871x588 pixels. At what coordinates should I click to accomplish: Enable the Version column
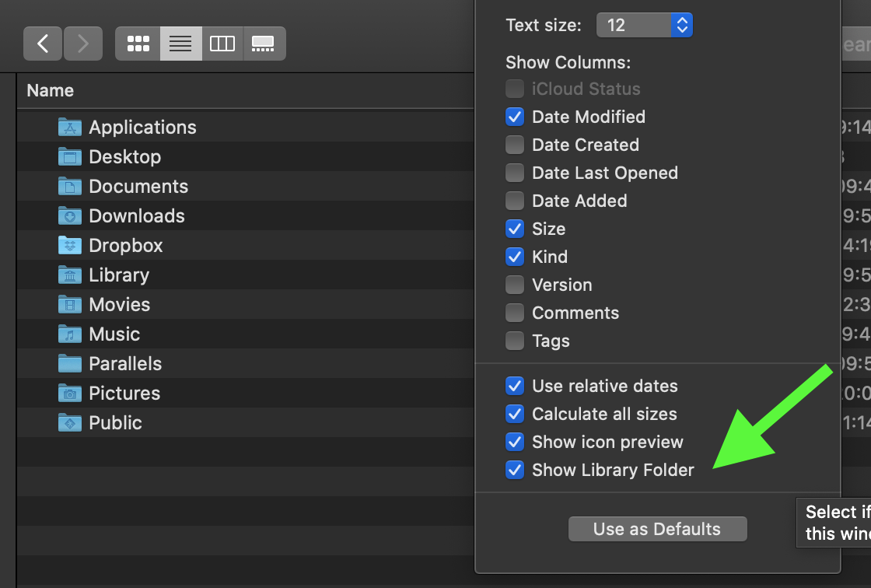[515, 285]
